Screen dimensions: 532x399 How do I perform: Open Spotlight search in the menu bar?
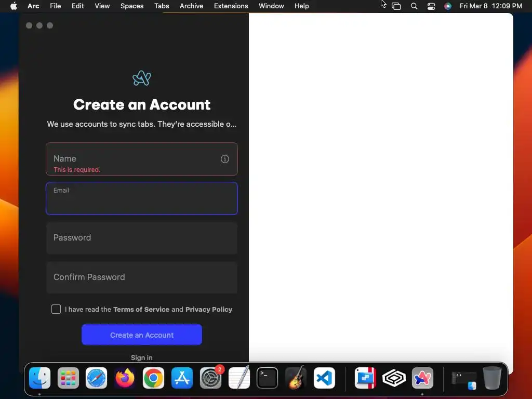click(x=414, y=6)
